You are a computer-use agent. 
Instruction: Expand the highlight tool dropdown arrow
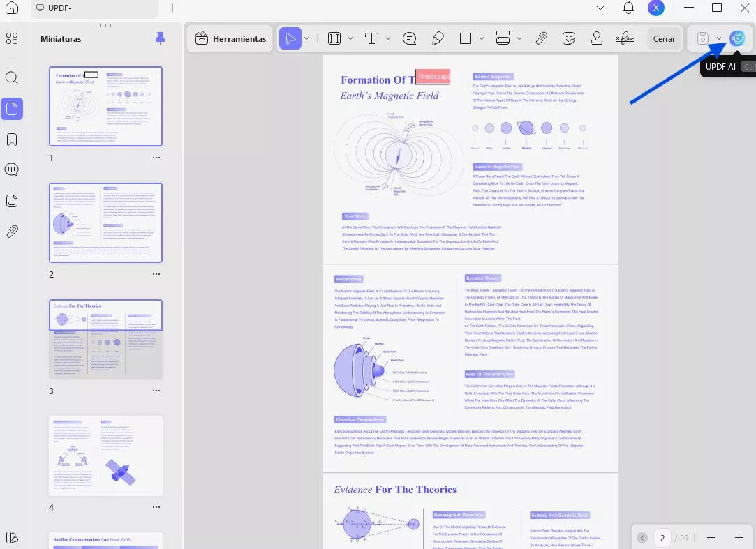tap(350, 38)
